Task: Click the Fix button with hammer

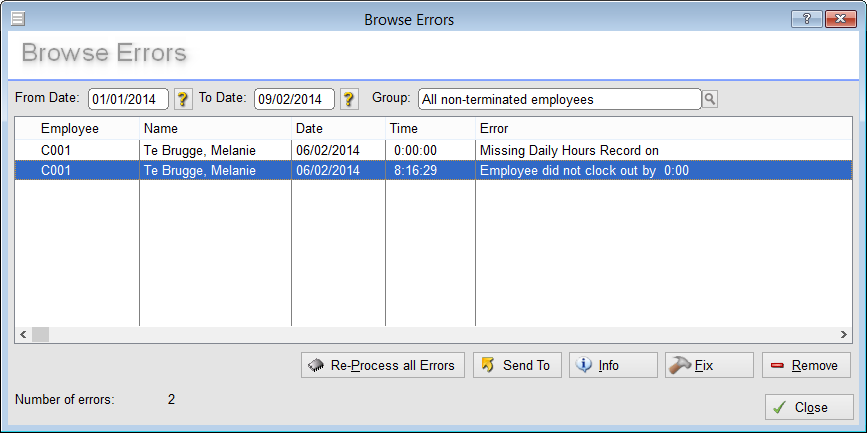Action: tap(709, 365)
